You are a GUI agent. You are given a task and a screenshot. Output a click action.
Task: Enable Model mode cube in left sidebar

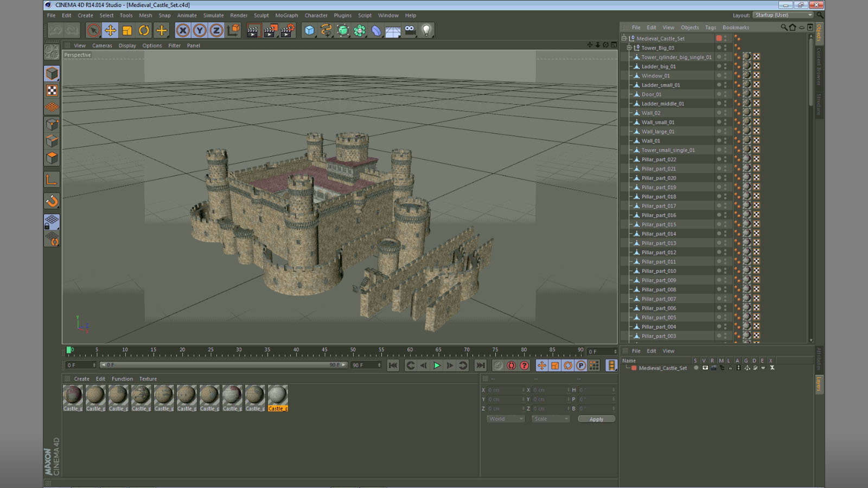click(x=52, y=73)
